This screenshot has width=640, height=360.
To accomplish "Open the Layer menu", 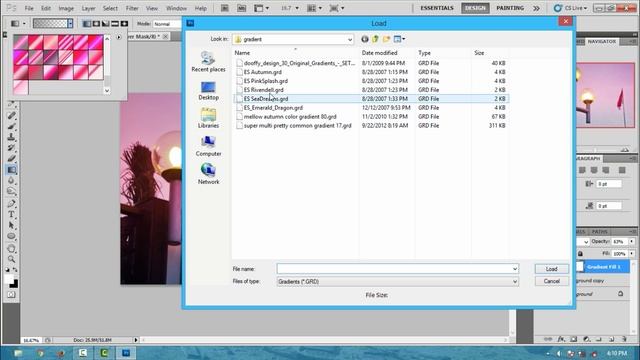I will coord(88,8).
